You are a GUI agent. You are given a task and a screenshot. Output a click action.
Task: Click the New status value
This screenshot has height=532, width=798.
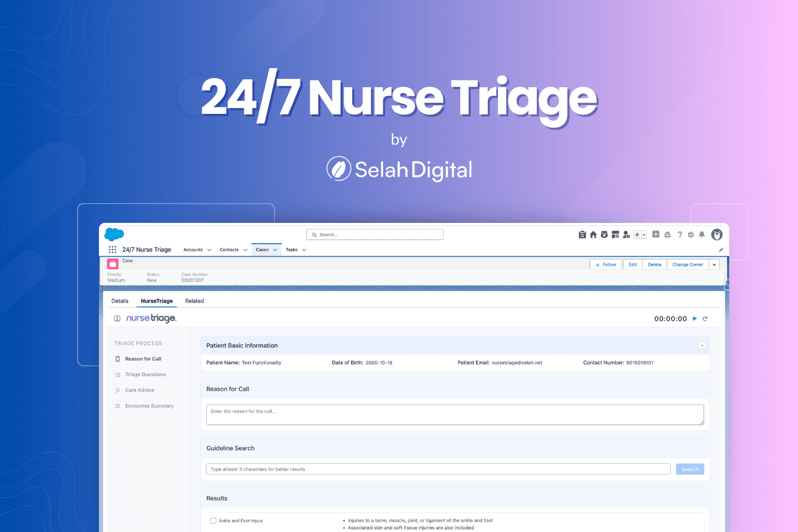tap(152, 280)
